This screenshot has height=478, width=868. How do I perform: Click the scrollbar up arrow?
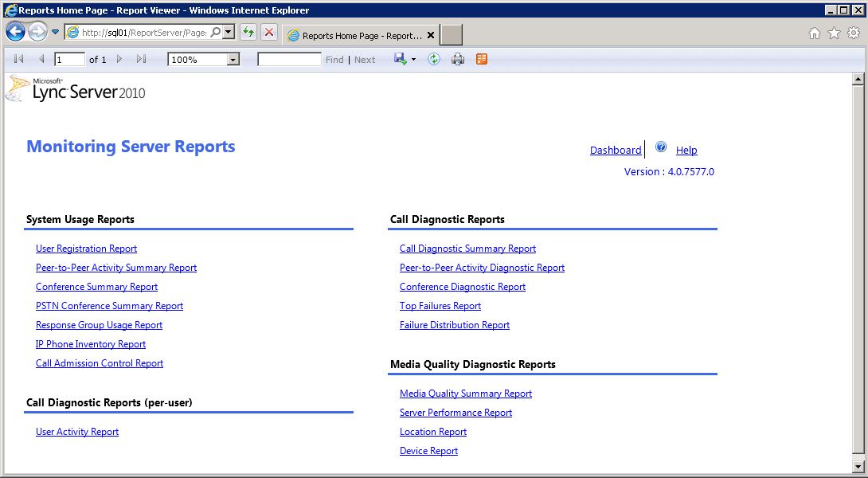858,79
